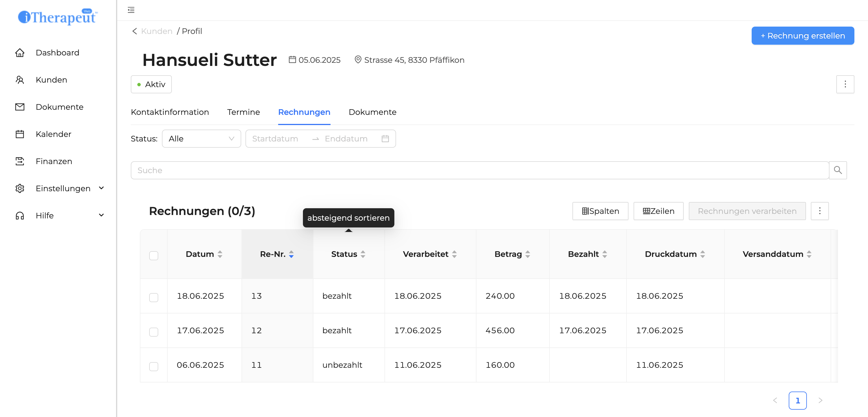
Task: Open table three-dot options menu
Action: click(820, 211)
